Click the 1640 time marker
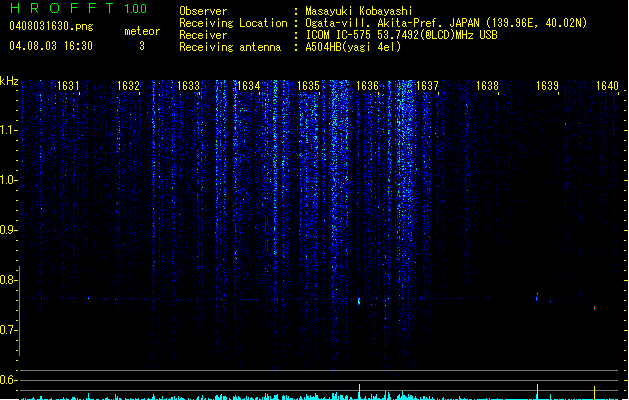The image size is (629, 400). 607,86
